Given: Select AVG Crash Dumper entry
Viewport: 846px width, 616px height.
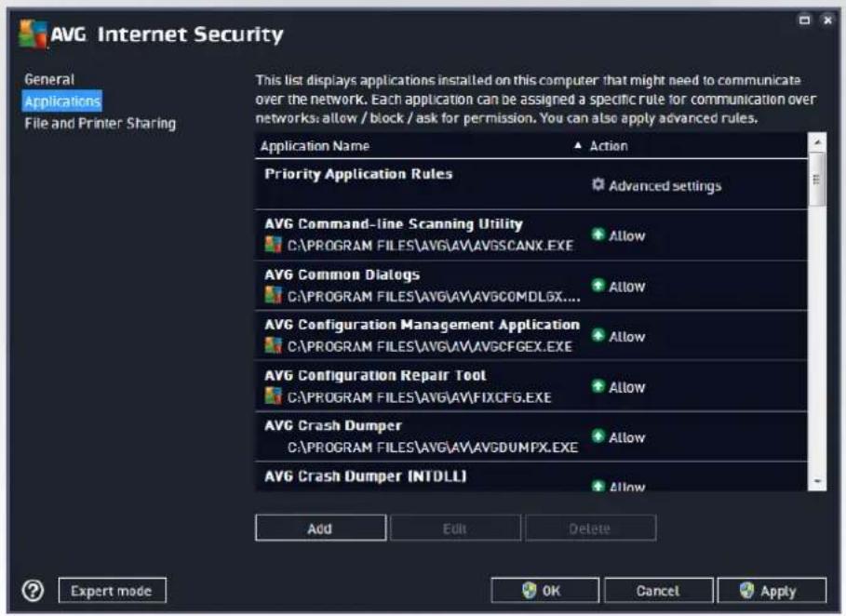Looking at the screenshot, I should click(530, 436).
